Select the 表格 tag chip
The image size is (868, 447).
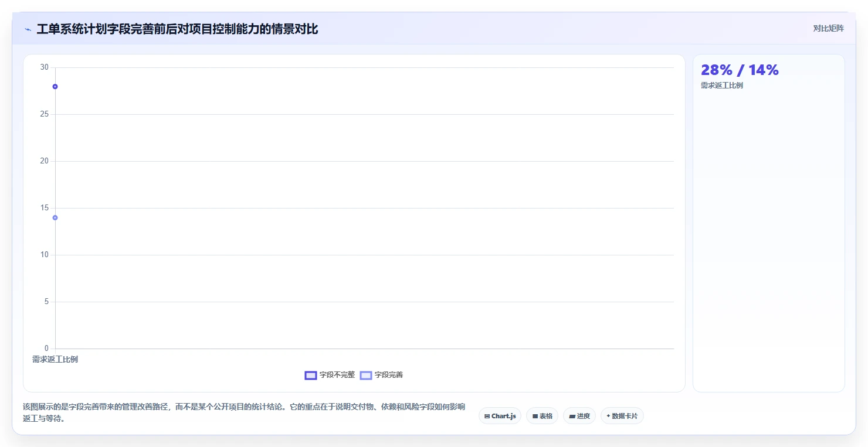[x=542, y=416]
